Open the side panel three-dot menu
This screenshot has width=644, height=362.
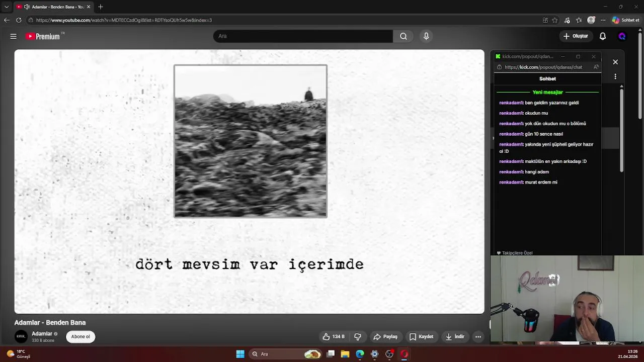coord(615,76)
